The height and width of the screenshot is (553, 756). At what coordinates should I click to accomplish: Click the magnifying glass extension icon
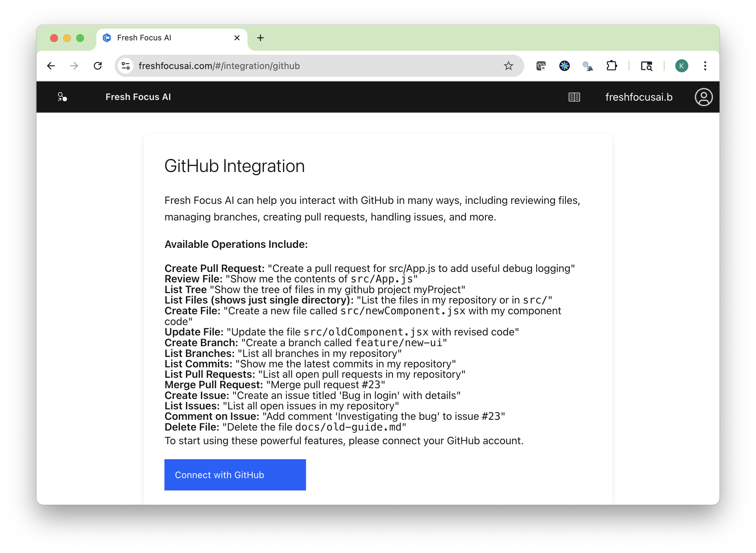coord(588,65)
